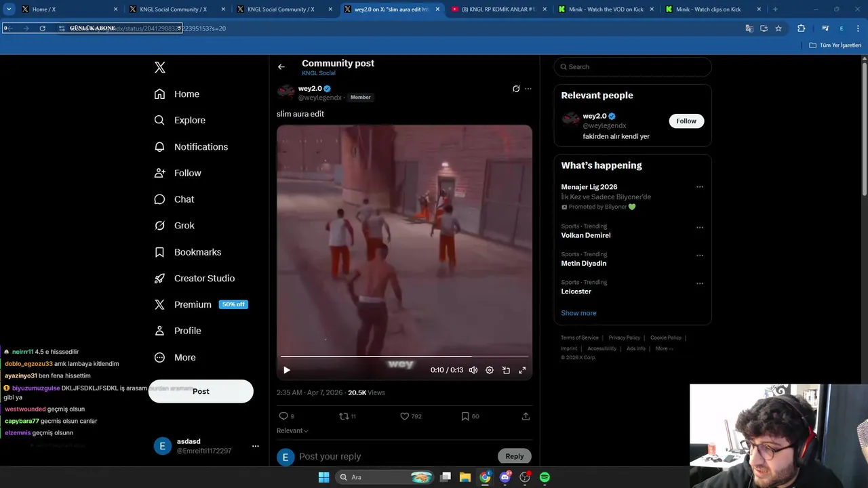The image size is (868, 488).
Task: Open the Follow sidebar item
Action: (178, 173)
